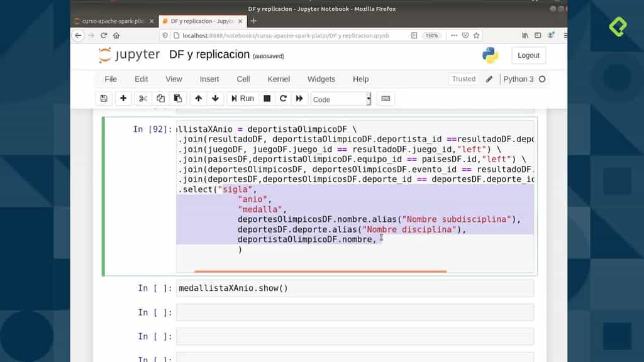The height and width of the screenshot is (362, 644).
Task: Run the selected cell
Action: pyautogui.click(x=243, y=99)
